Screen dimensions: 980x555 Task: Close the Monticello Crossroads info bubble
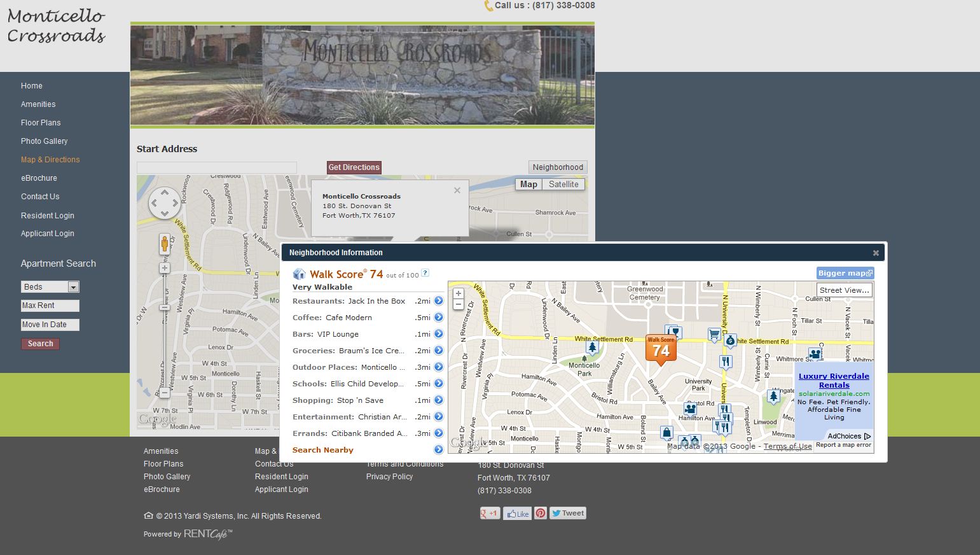click(457, 190)
